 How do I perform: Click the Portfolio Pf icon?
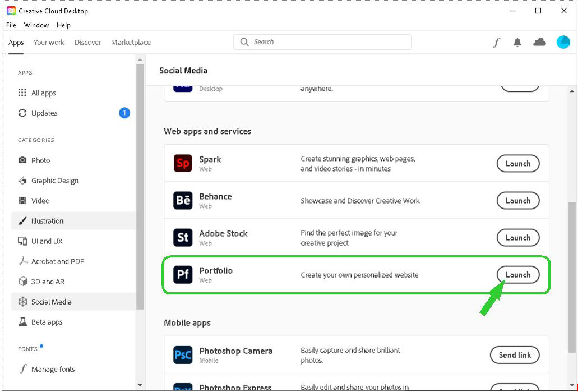tap(183, 274)
